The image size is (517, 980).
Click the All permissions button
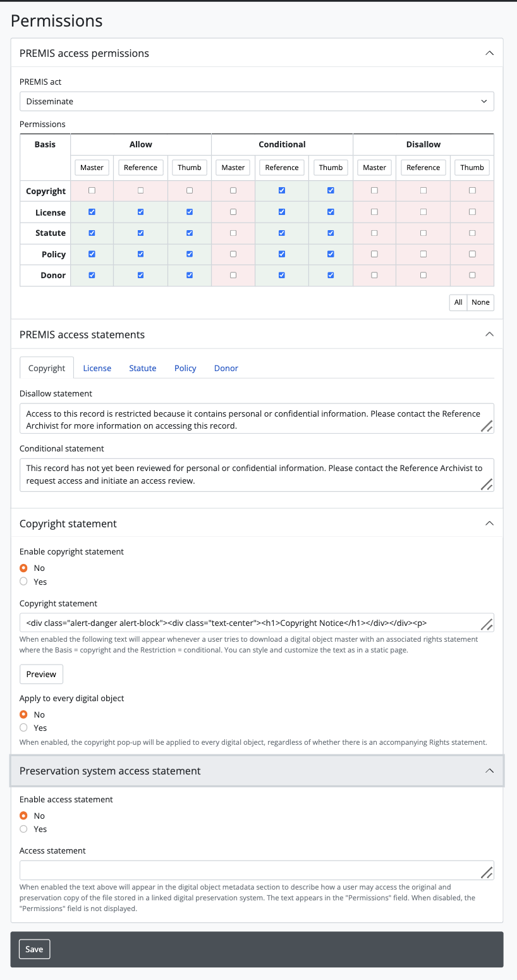pyautogui.click(x=458, y=302)
